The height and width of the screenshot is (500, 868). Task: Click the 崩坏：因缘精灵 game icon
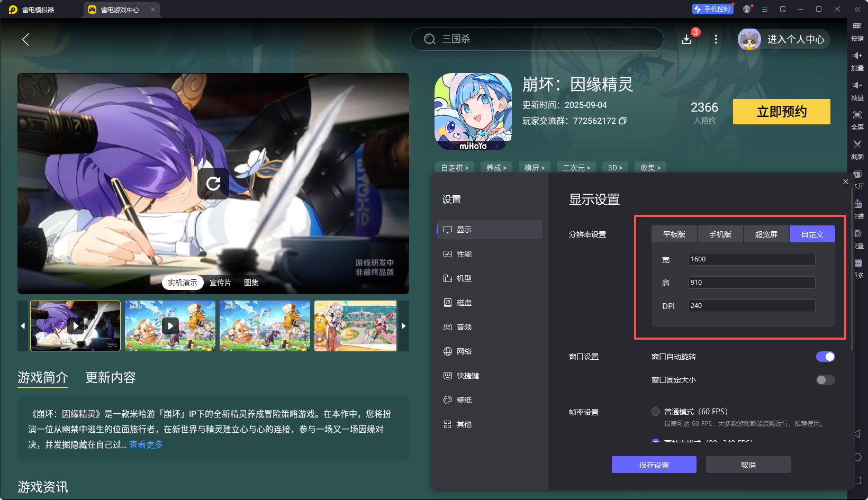tap(473, 112)
